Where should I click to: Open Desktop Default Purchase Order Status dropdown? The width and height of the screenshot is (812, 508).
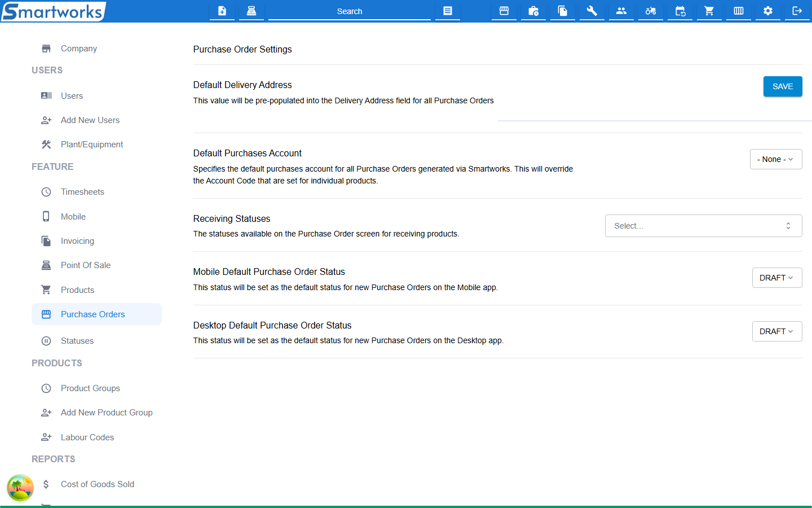click(777, 331)
